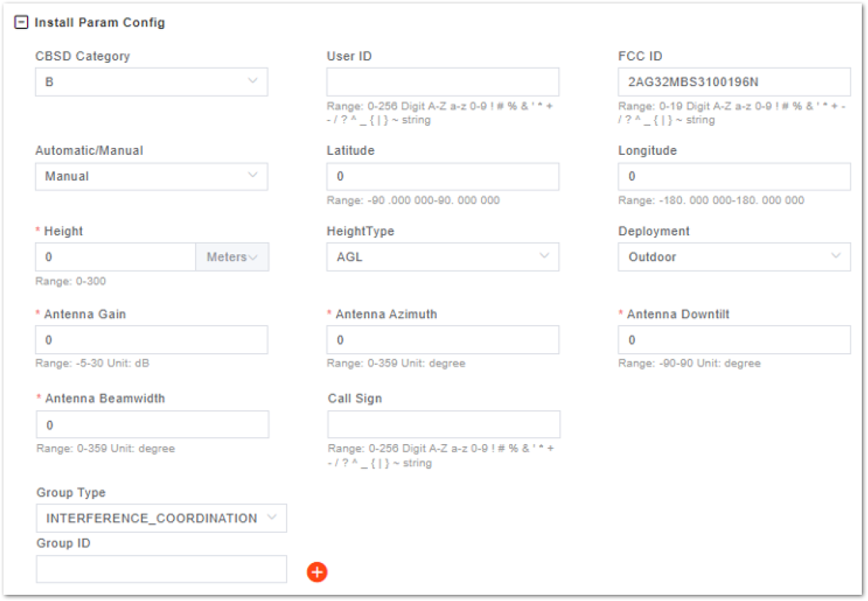Select the Antenna Downtilt field
Viewport: 868px width, 601px height.
coord(734,340)
